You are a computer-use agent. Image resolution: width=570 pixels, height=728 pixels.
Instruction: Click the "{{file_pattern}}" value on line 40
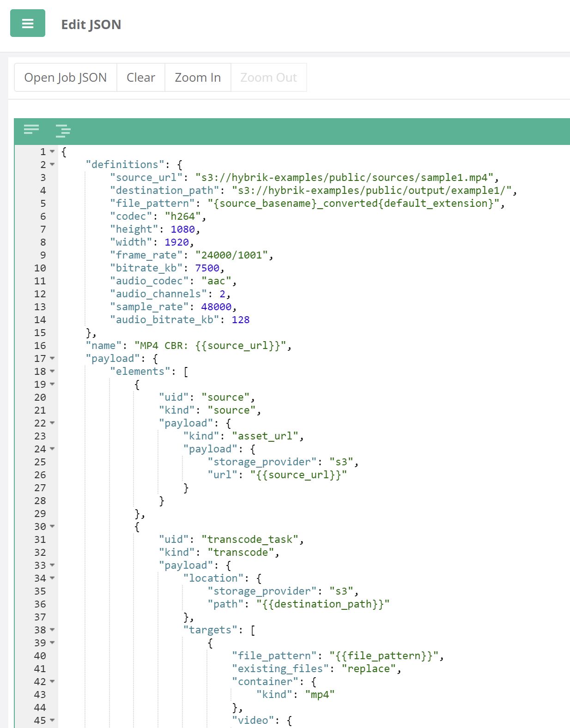383,656
